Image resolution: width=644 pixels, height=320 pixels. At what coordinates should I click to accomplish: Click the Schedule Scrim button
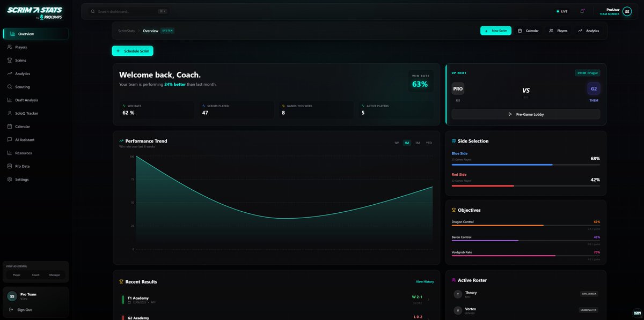click(133, 51)
